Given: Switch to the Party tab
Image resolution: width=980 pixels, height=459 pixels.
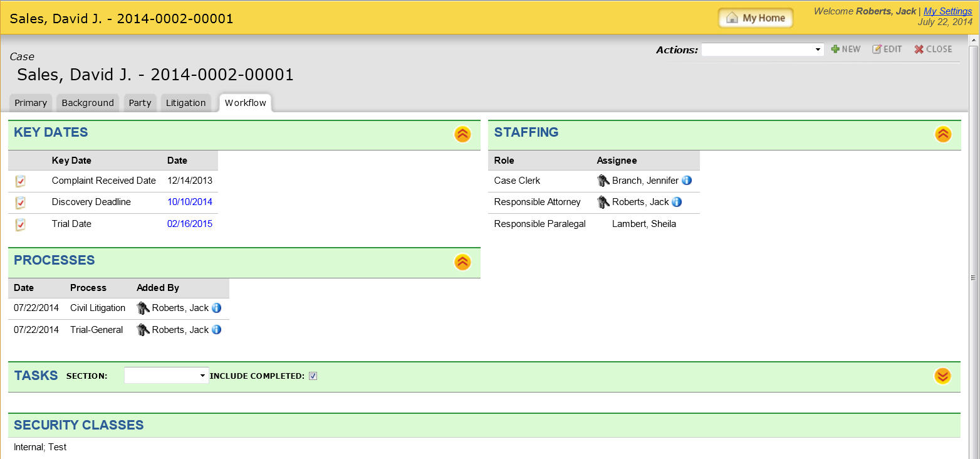Looking at the screenshot, I should [x=140, y=103].
